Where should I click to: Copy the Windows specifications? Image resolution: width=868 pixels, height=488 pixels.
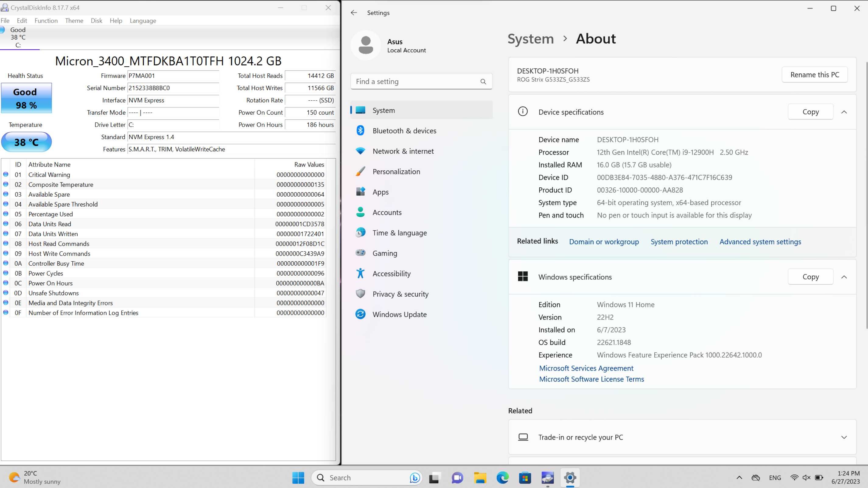[810, 277]
